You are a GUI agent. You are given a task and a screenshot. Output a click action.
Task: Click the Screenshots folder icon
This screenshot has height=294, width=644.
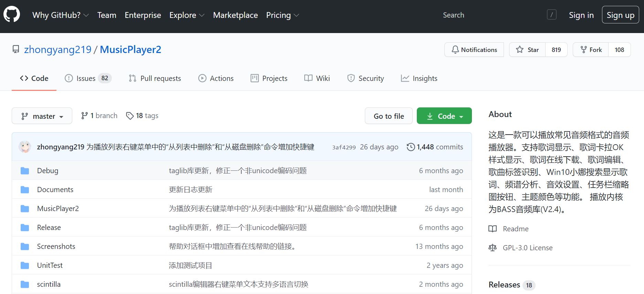(25, 246)
